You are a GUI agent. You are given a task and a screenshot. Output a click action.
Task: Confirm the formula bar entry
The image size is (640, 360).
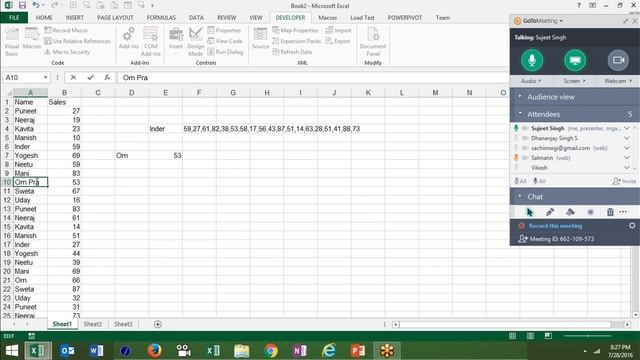point(90,77)
